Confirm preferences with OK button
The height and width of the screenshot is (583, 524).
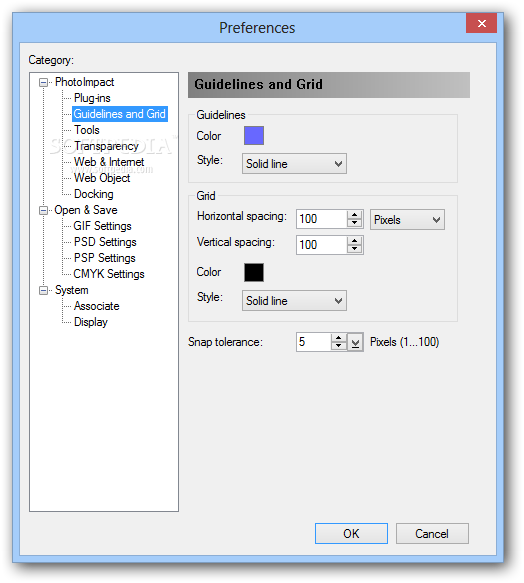[351, 534]
